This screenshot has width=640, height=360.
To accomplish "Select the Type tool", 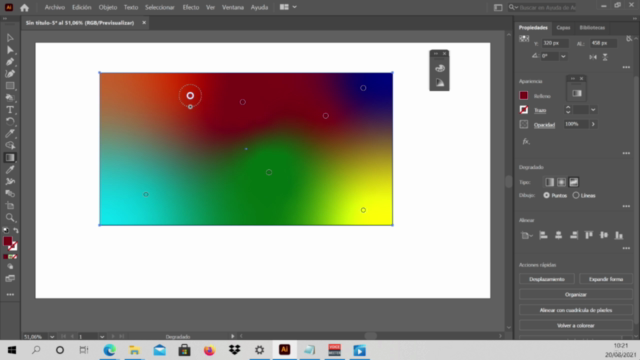I will pos(10,109).
